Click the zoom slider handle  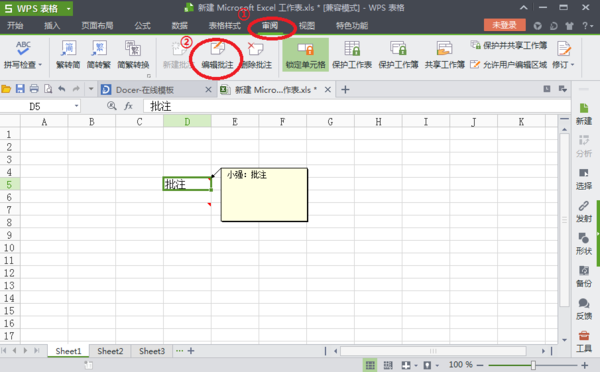pyautogui.click(x=533, y=365)
